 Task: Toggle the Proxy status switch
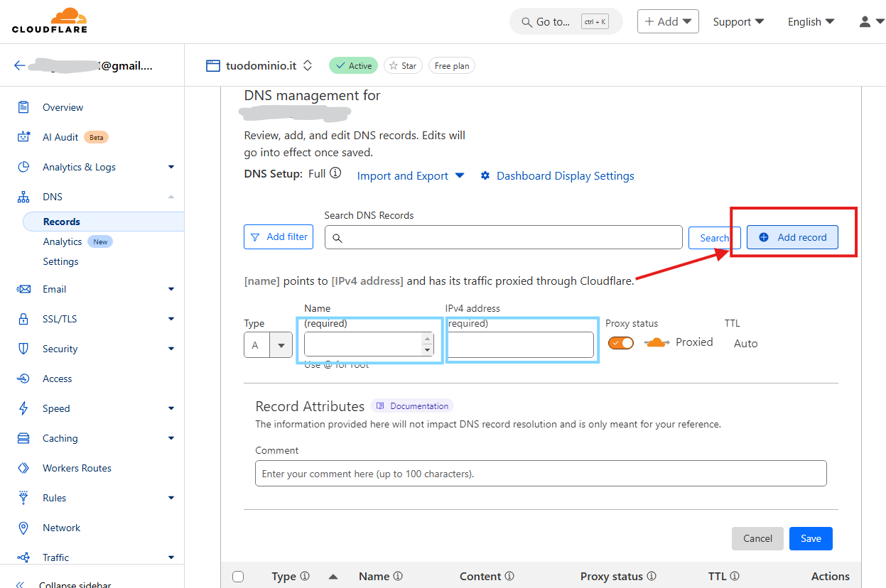tap(621, 342)
